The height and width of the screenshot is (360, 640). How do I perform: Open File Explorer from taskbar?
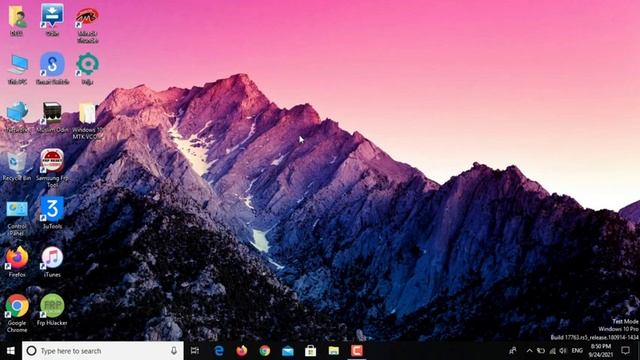pyautogui.click(x=334, y=351)
